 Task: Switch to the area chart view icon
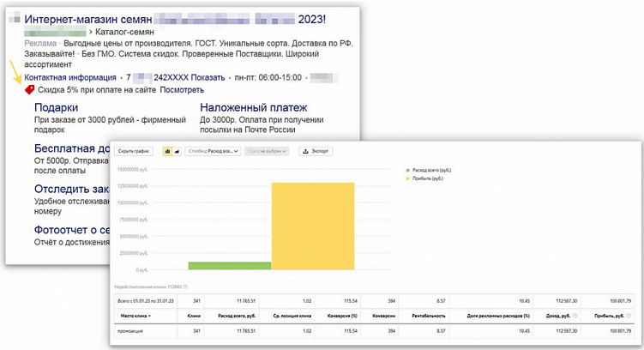click(x=177, y=151)
